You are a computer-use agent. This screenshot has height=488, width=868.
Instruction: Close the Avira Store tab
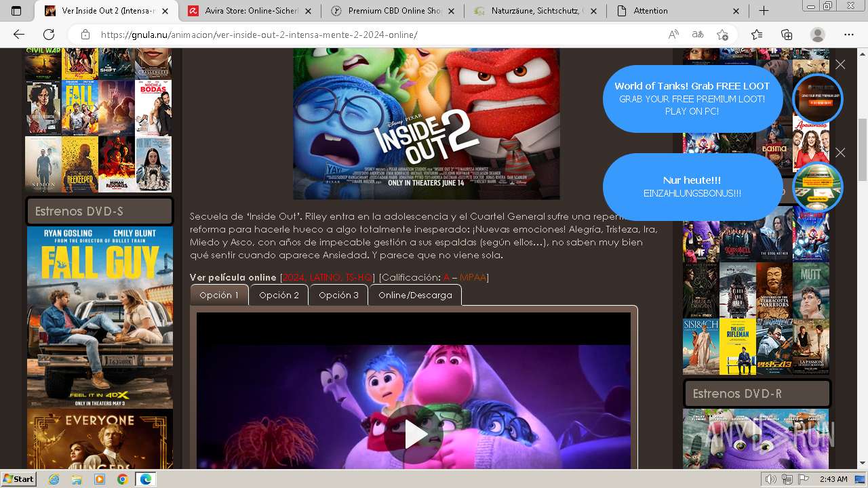[x=307, y=11]
